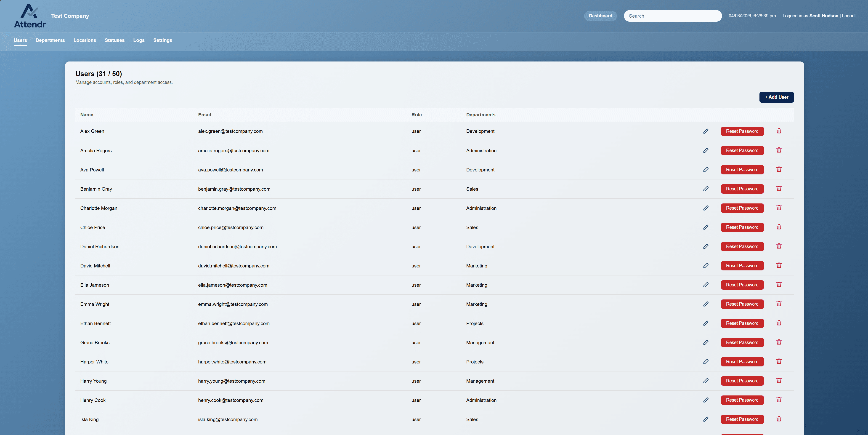Click the Logout link

(848, 16)
